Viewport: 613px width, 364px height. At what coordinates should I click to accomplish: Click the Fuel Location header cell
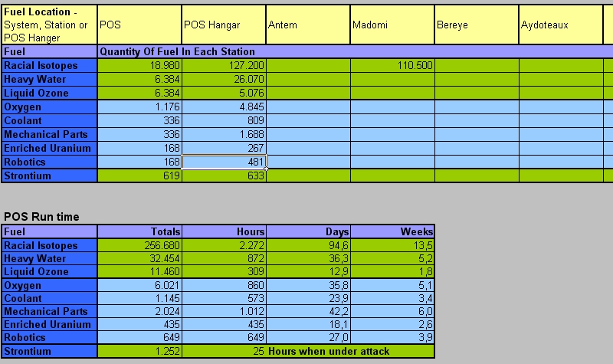[x=50, y=25]
